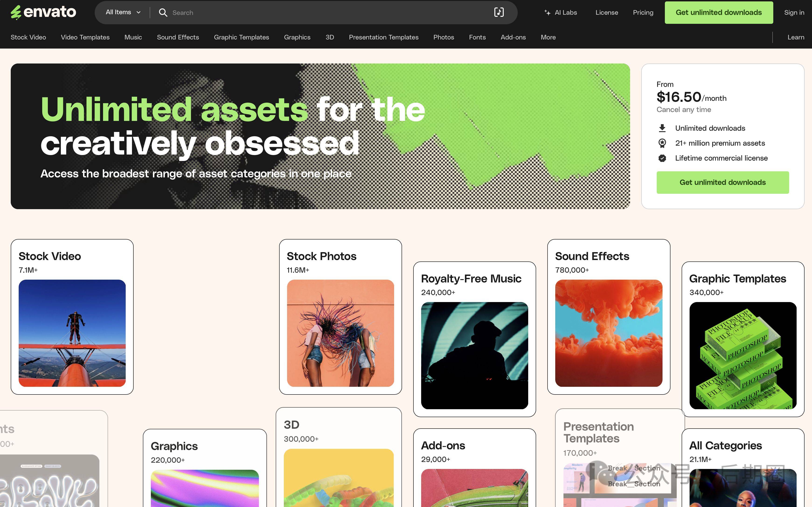Click the commercial license checkmark icon
The width and height of the screenshot is (812, 507).
[662, 158]
